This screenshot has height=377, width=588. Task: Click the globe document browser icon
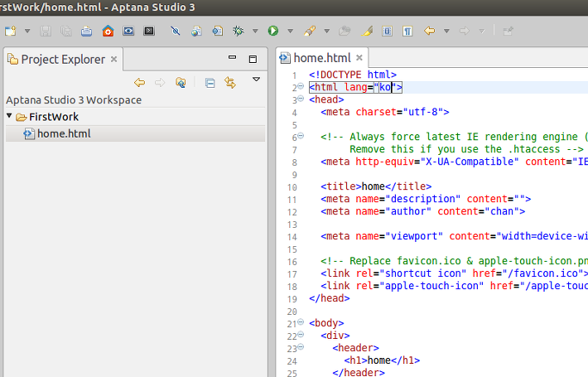click(x=196, y=31)
